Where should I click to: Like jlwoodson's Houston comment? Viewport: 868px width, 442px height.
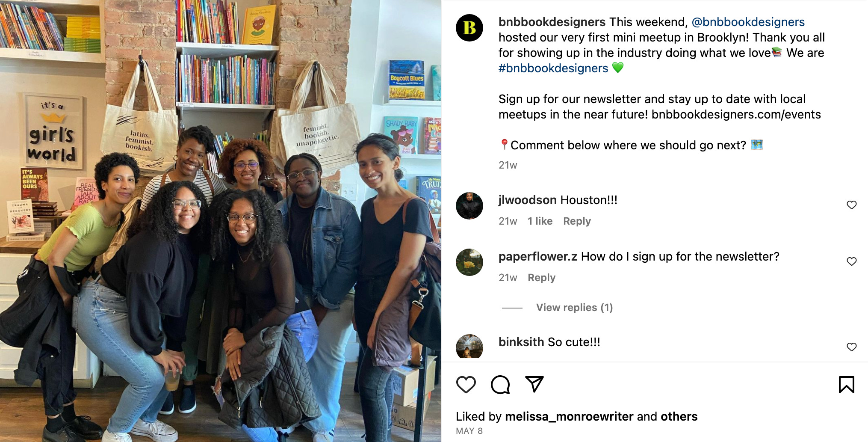click(852, 205)
